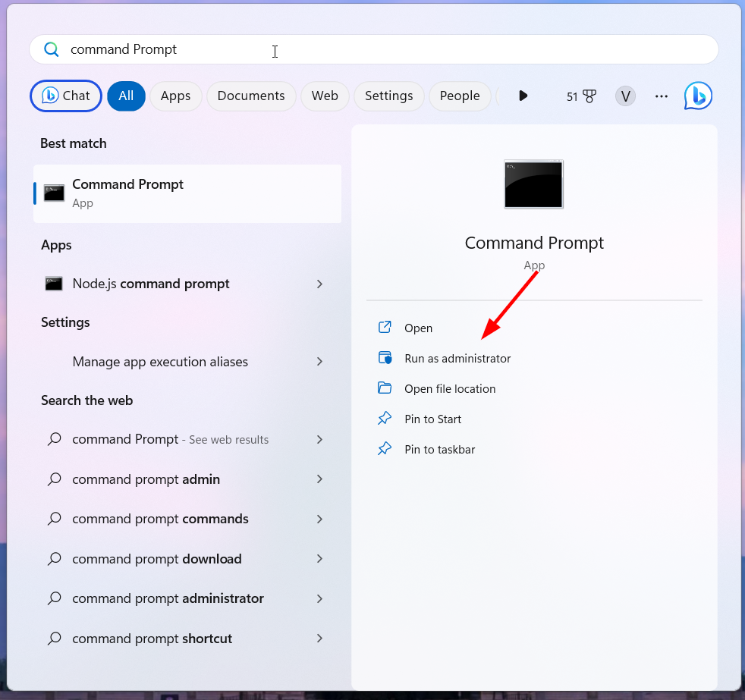Switch to the People filter tab
The width and height of the screenshot is (745, 700).
[460, 96]
